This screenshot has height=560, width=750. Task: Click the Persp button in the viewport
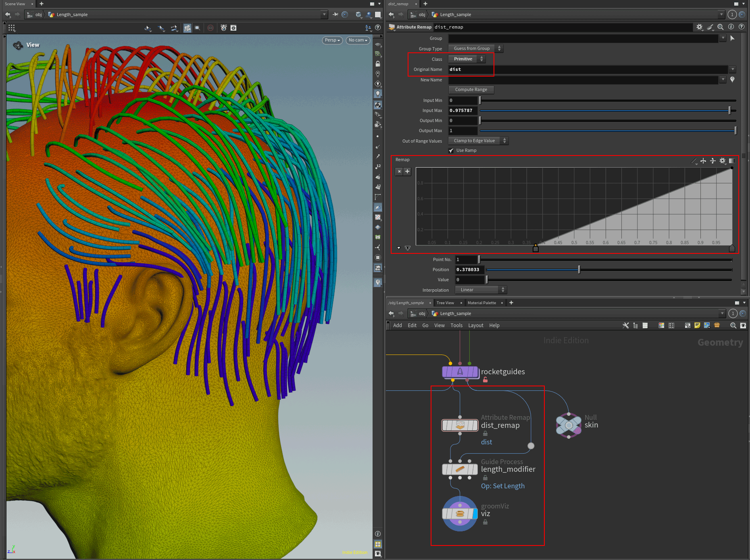click(x=331, y=40)
